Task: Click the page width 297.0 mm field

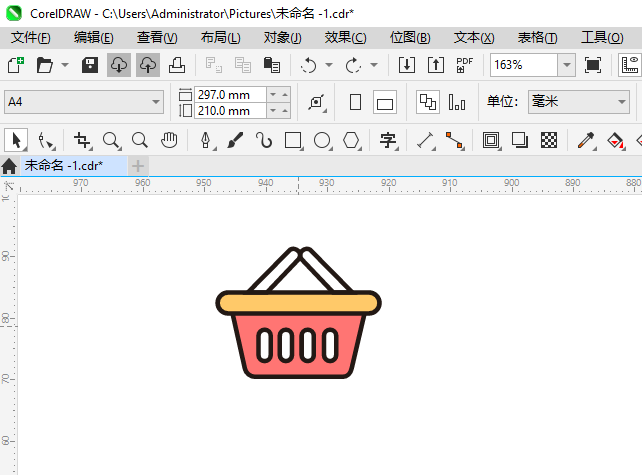Action: [x=230, y=95]
